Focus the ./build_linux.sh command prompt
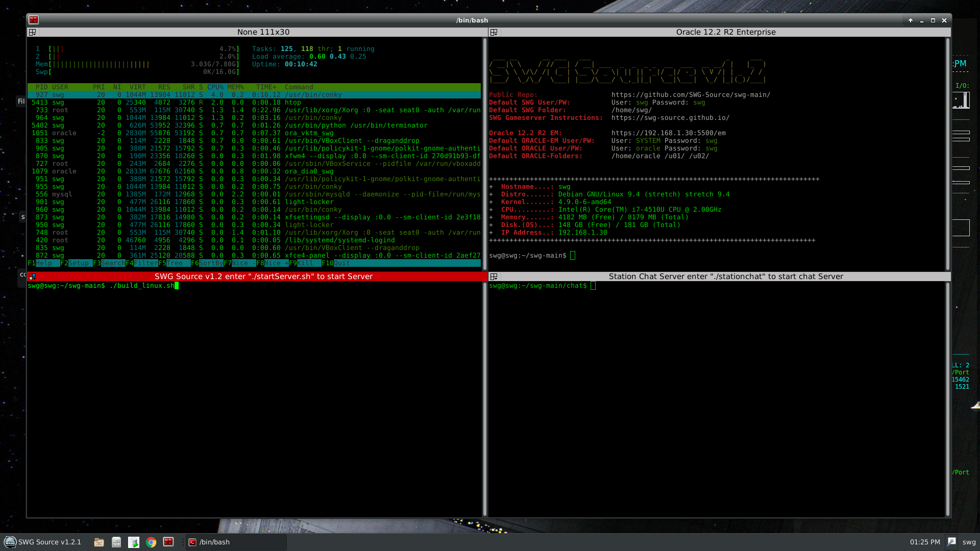This screenshot has height=551, width=980. [x=103, y=286]
